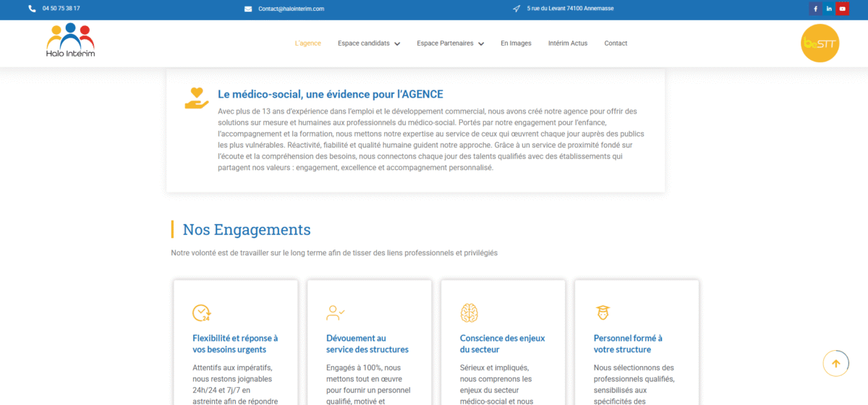Click the phone icon in top bar
868x405 pixels.
click(x=32, y=9)
